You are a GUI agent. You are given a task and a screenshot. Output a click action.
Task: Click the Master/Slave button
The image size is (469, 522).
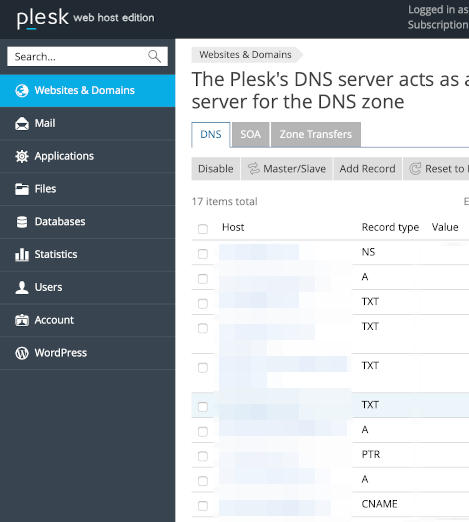287,169
